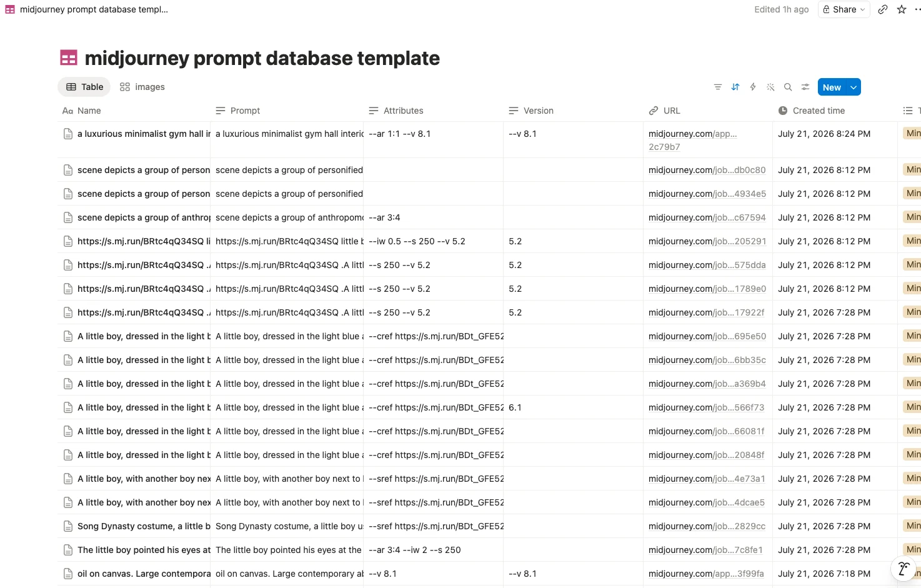Switch to the images view tab
Image resolution: width=921 pixels, height=588 pixels.
click(142, 87)
